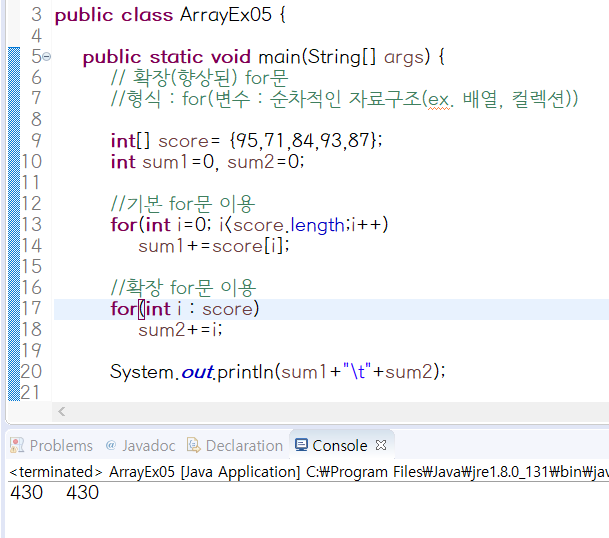Viewport: 609px width, 538px height.
Task: Open the Problems tab
Action: [51, 446]
